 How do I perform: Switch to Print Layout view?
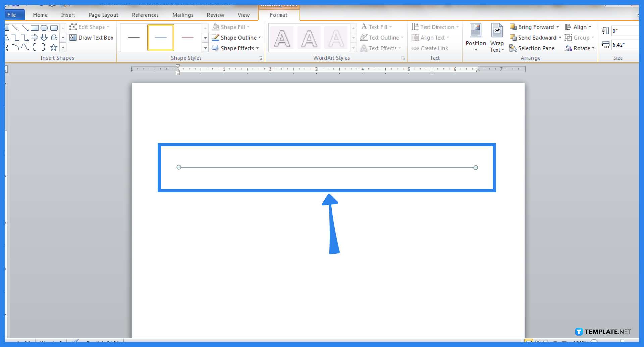529,341
